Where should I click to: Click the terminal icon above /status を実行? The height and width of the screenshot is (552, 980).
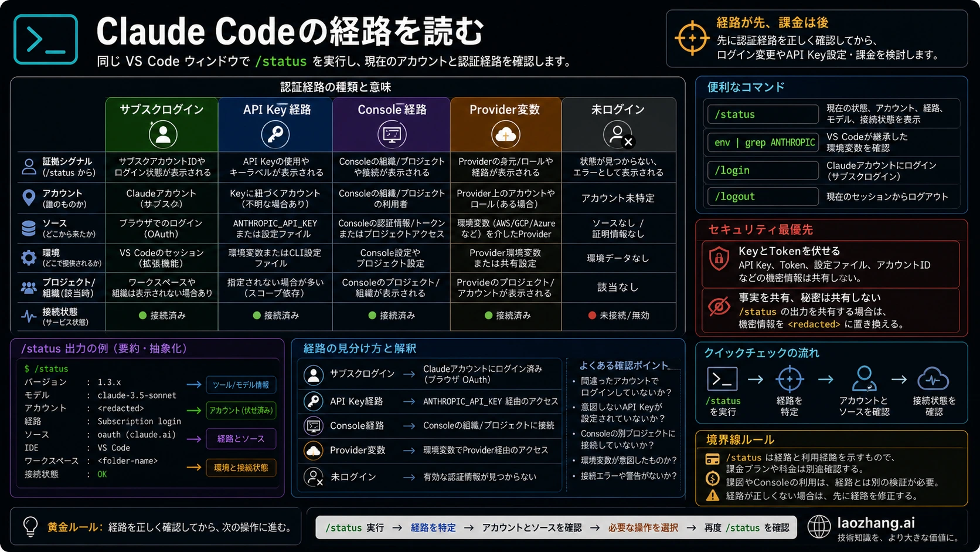(x=722, y=379)
